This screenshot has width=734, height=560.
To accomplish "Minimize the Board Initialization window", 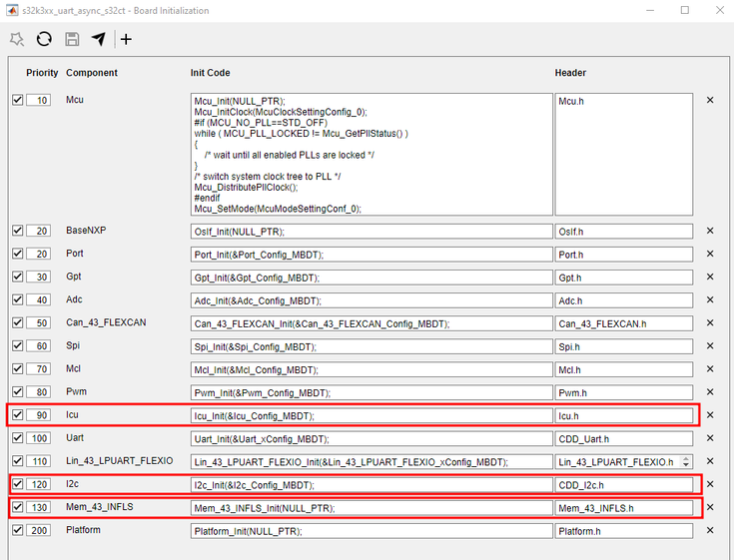I will pos(650,10).
